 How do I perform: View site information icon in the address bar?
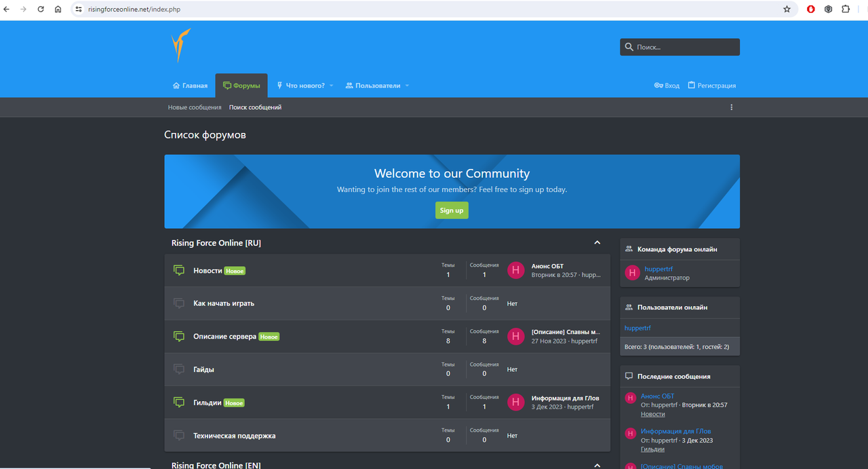pos(79,10)
